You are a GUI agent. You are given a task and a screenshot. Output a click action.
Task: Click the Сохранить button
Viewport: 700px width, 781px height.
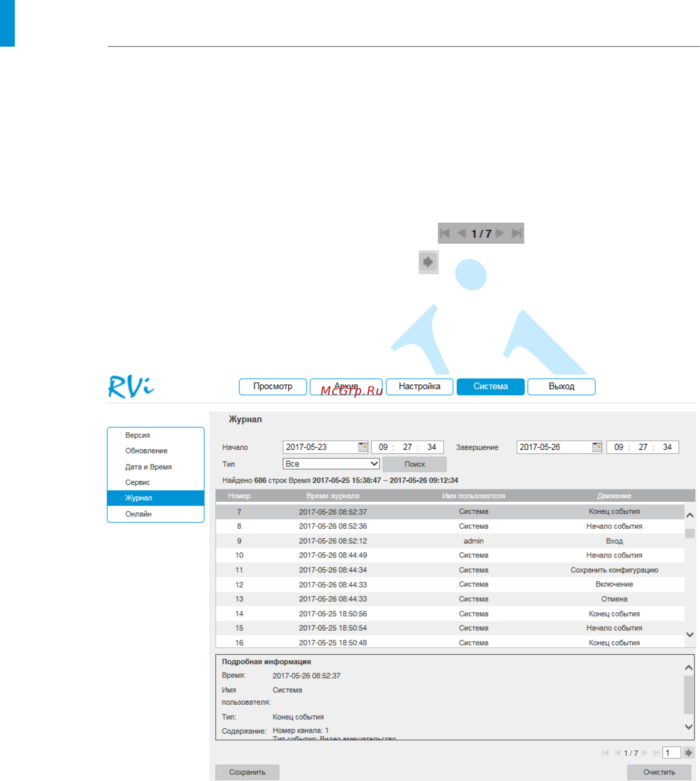point(247,772)
